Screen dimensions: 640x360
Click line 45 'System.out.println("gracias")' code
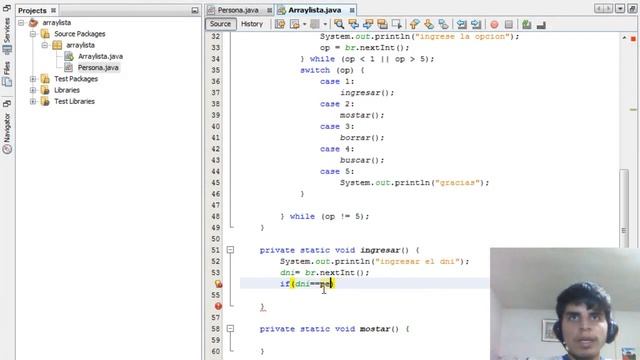414,183
